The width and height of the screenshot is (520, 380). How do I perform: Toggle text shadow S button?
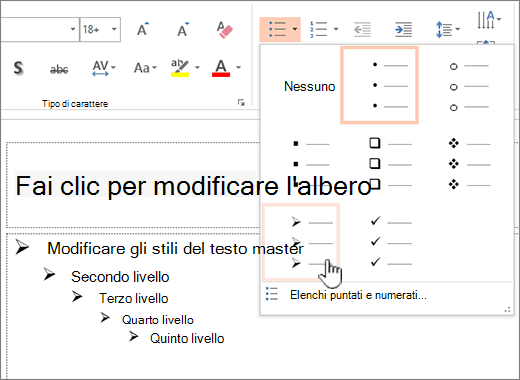[x=19, y=68]
